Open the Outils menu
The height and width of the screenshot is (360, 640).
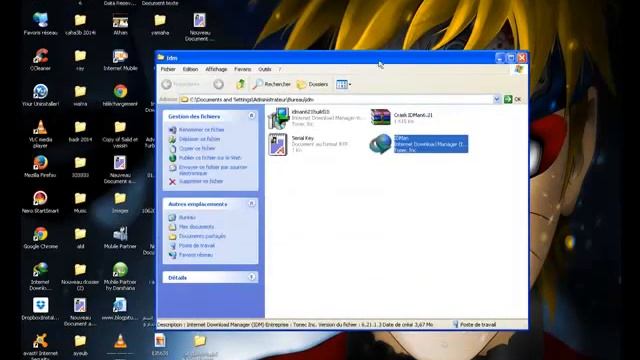coord(264,69)
